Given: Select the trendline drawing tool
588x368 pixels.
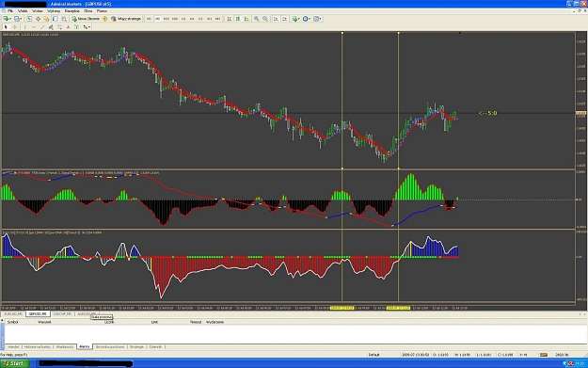Looking at the screenshot, I should [42, 27].
